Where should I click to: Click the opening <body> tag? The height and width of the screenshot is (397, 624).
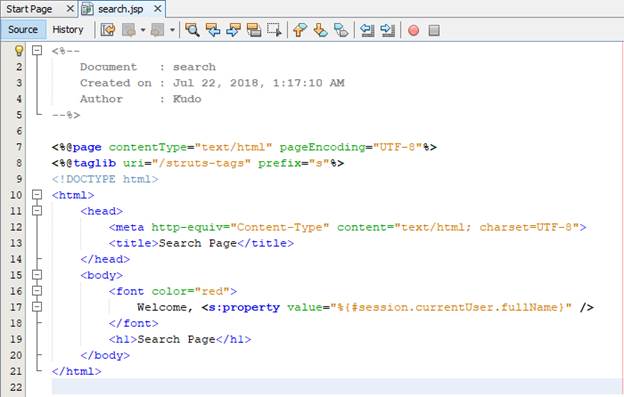pos(101,275)
